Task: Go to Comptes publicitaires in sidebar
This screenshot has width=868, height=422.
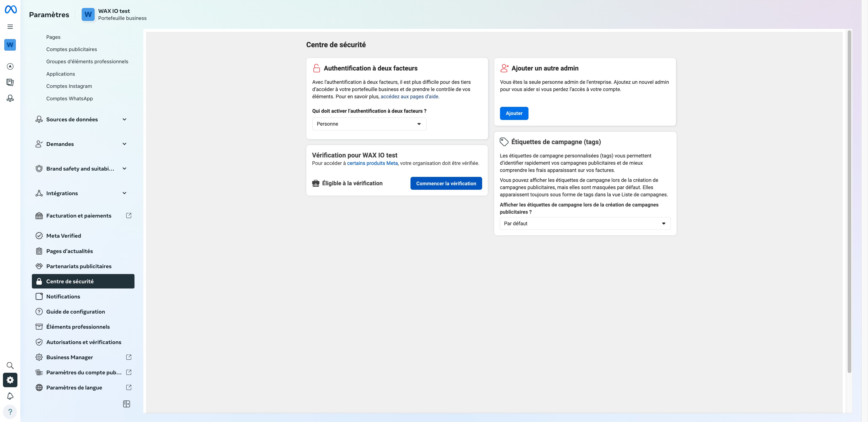Action: click(x=71, y=49)
